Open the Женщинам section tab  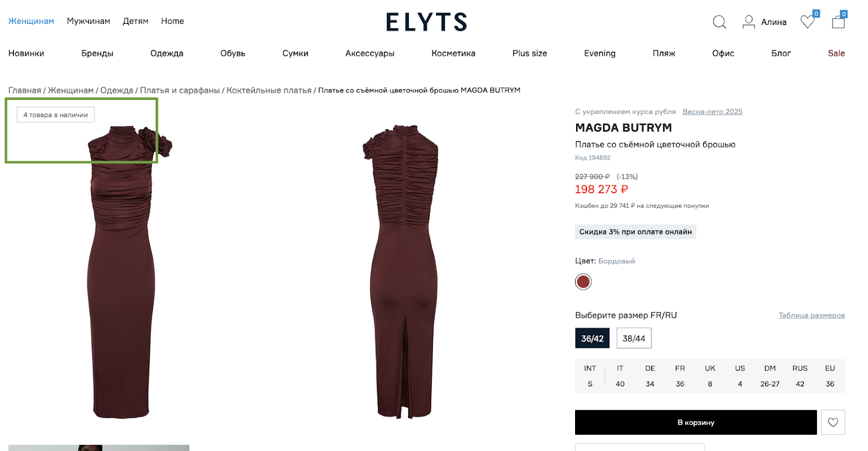coord(31,21)
